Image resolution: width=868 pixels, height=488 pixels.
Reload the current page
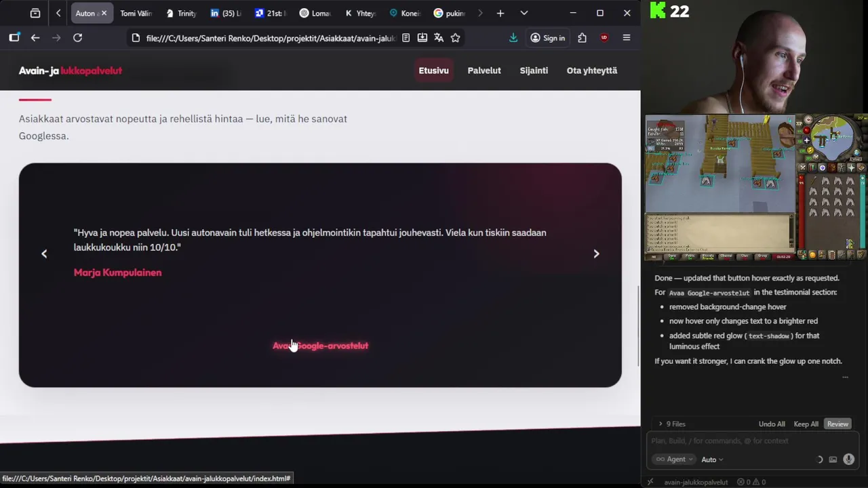click(x=77, y=38)
